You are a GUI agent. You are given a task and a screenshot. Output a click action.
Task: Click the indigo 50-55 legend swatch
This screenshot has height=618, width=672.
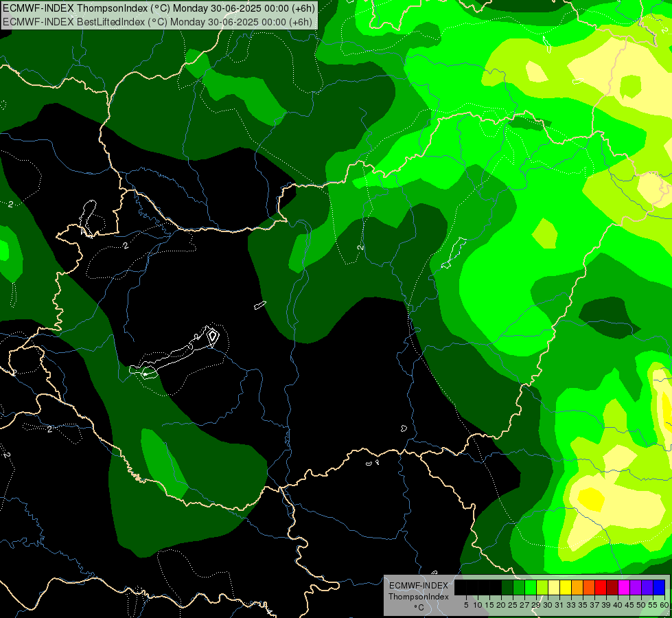(647, 587)
